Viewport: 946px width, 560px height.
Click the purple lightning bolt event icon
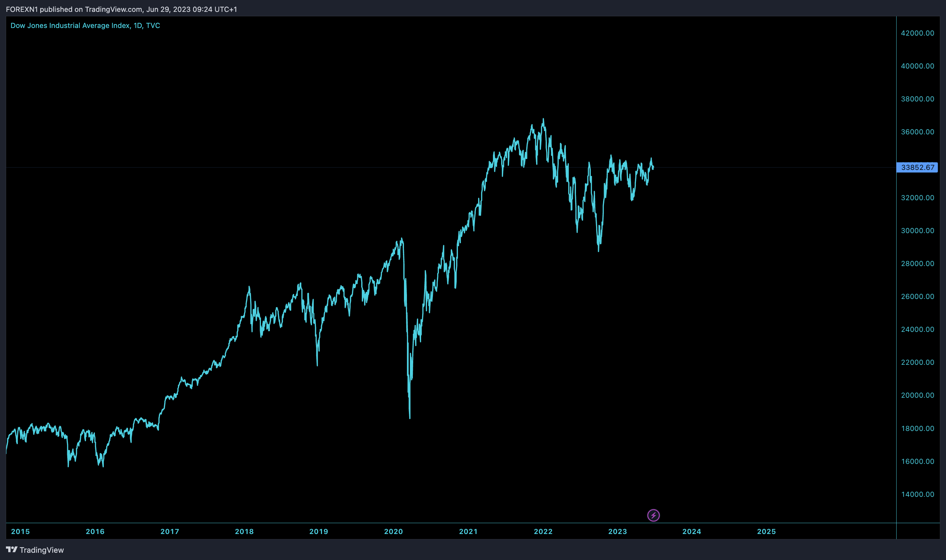tap(653, 515)
